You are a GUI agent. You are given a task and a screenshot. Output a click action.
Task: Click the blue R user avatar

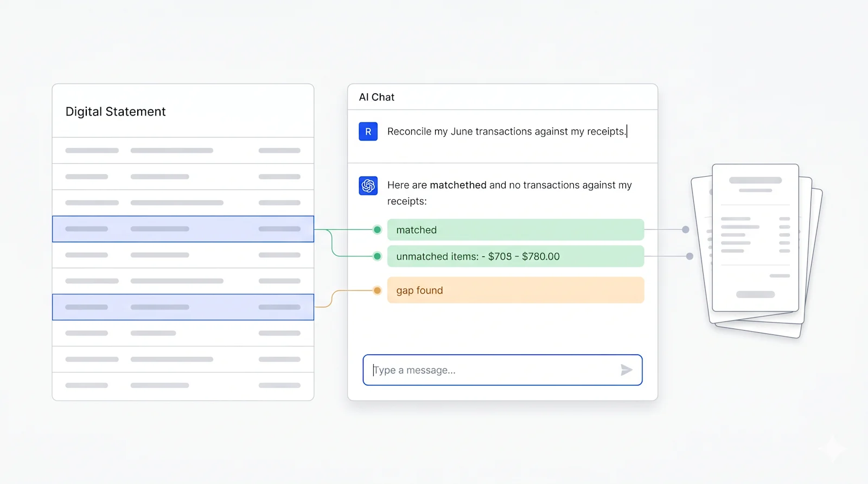coord(368,132)
